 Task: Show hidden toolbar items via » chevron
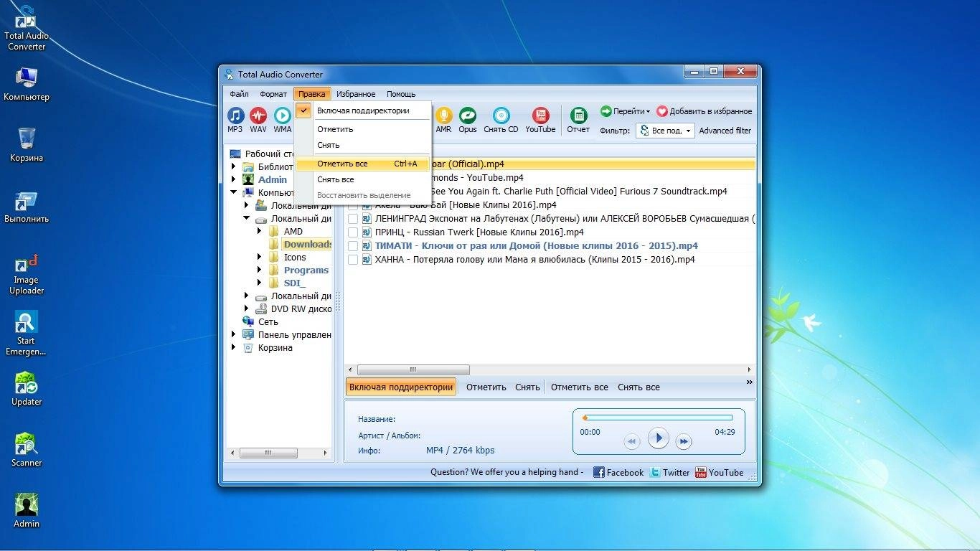pyautogui.click(x=750, y=382)
